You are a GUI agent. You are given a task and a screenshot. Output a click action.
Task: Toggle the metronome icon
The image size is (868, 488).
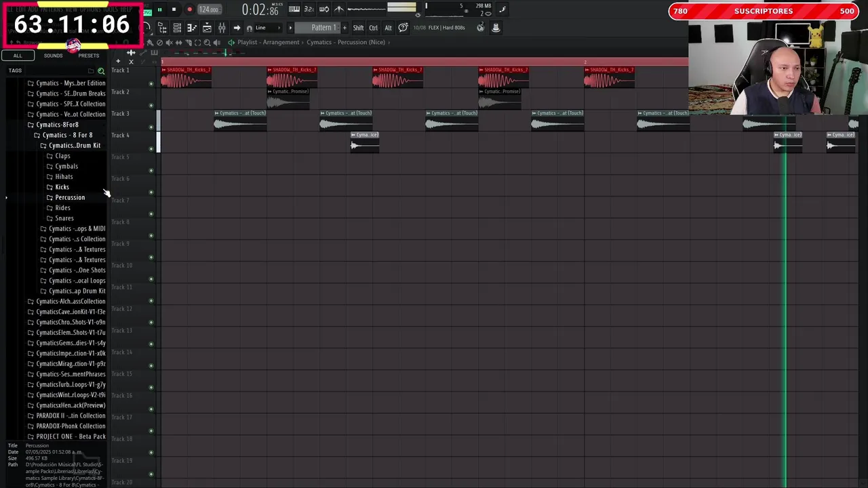point(339,9)
